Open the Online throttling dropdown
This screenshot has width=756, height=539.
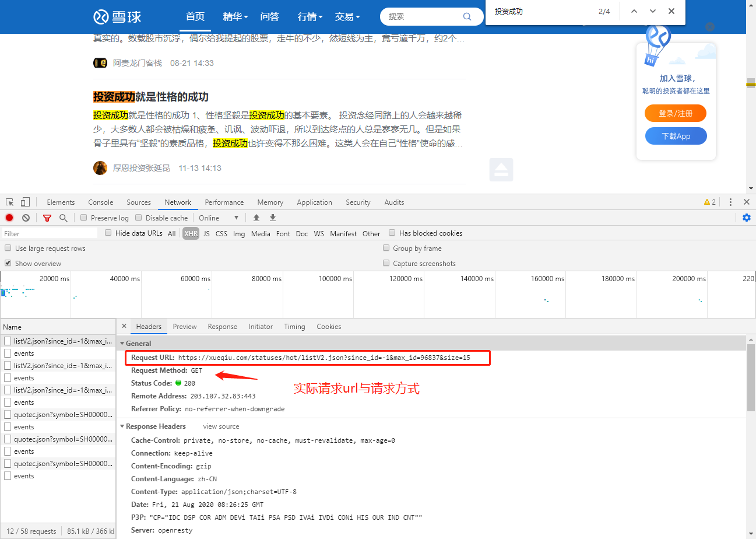219,217
